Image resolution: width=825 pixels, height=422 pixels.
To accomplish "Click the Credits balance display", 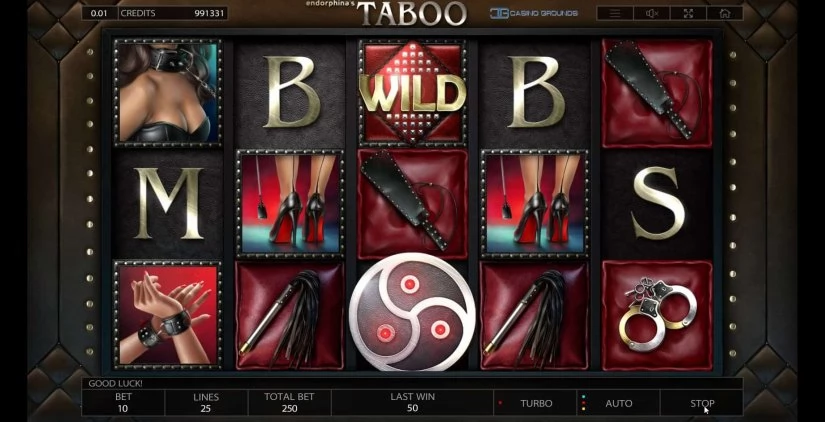I will [x=173, y=13].
